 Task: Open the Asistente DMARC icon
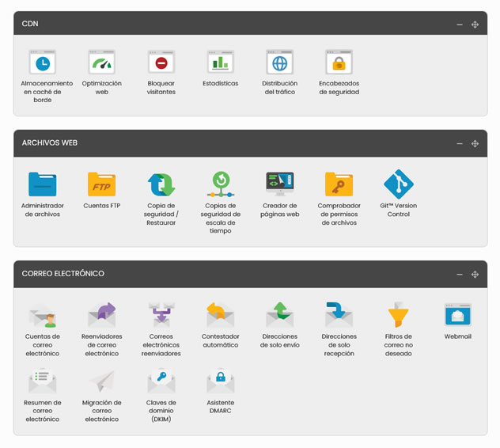(x=221, y=381)
